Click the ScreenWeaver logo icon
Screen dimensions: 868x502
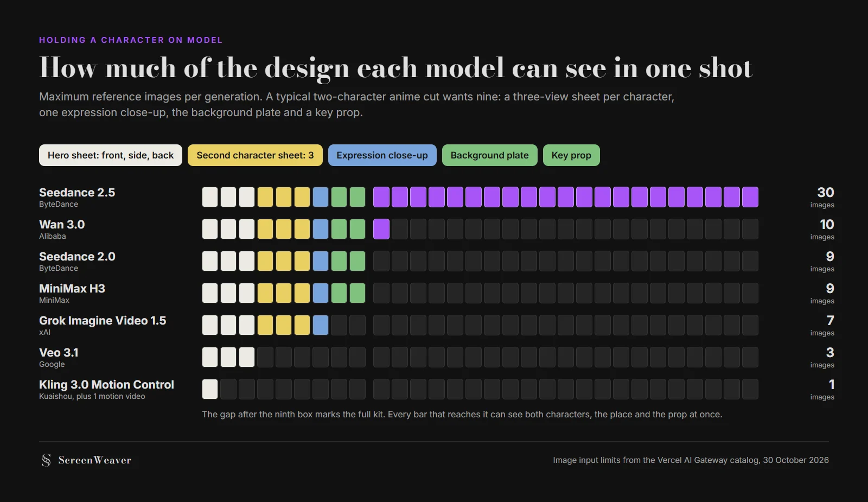[x=46, y=460]
